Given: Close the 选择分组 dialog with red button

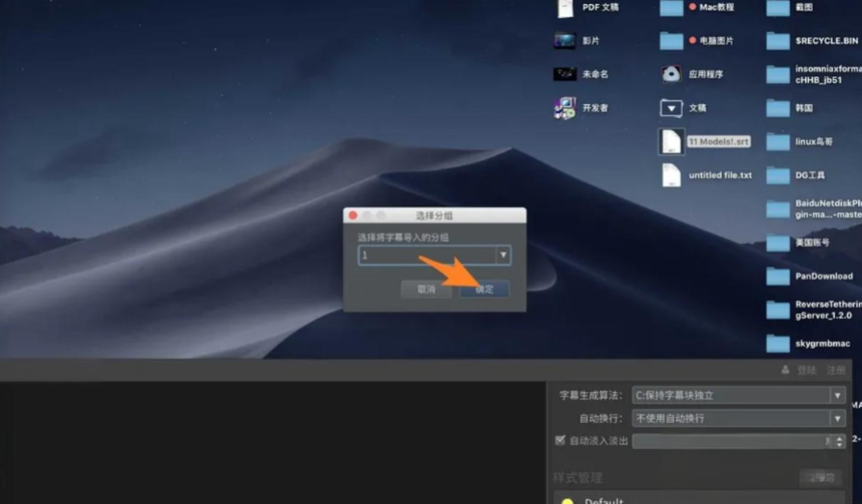Looking at the screenshot, I should click(x=353, y=216).
